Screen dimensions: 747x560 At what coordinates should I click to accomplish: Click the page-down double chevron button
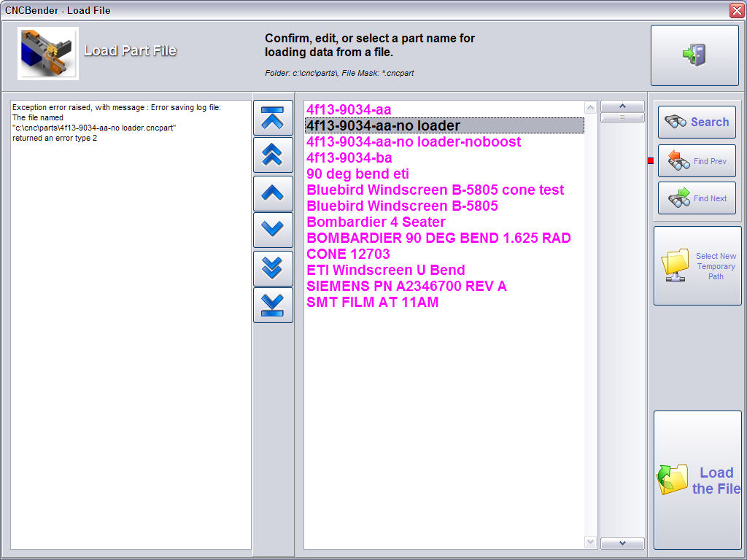[x=272, y=268]
